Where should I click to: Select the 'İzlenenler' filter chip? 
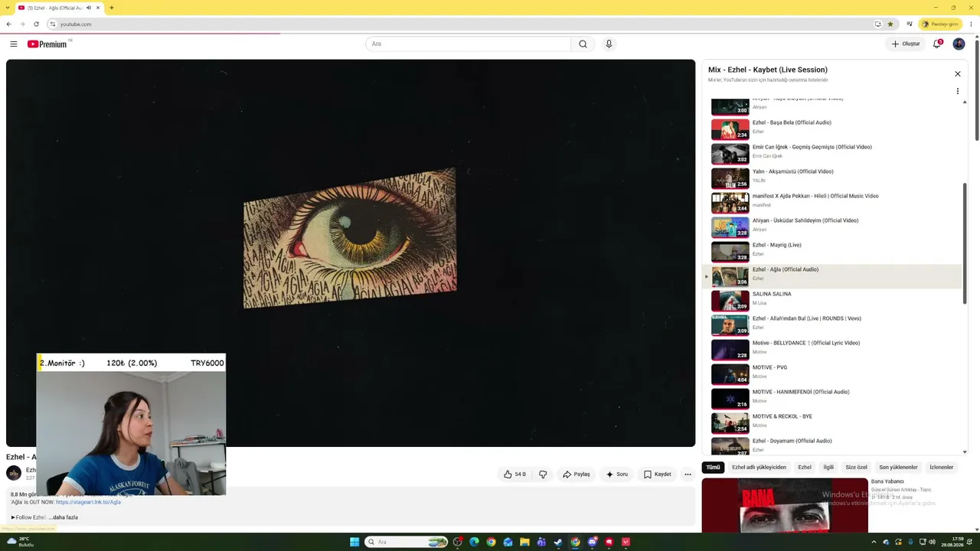tap(942, 468)
